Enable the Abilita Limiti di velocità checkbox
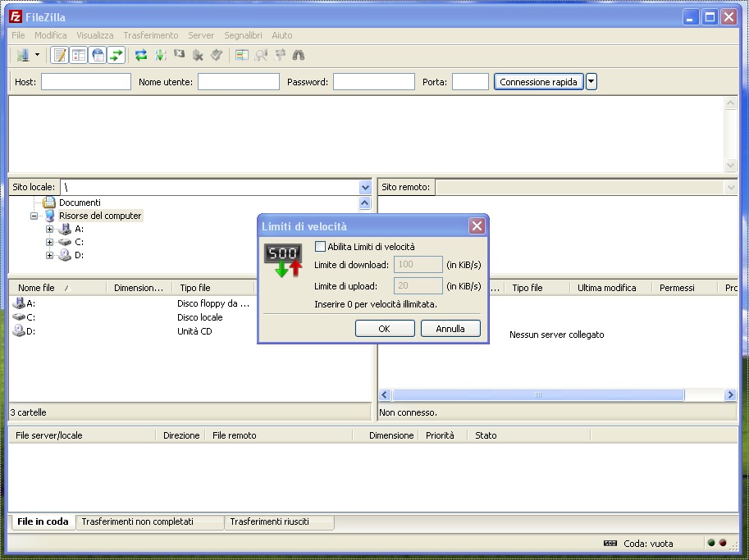 [321, 247]
